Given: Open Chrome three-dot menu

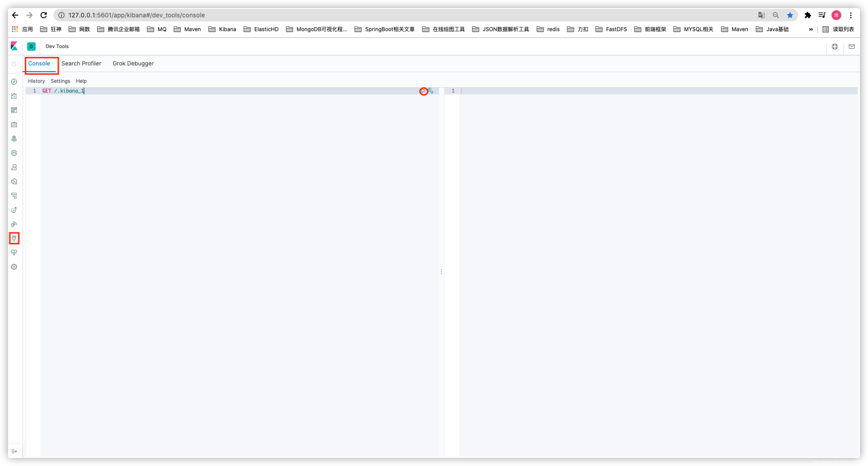Looking at the screenshot, I should coord(851,15).
